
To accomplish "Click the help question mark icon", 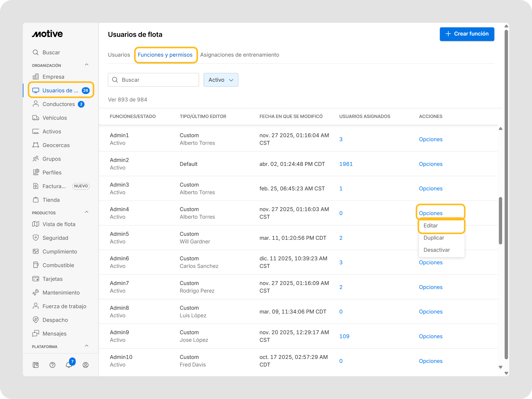I will point(52,365).
